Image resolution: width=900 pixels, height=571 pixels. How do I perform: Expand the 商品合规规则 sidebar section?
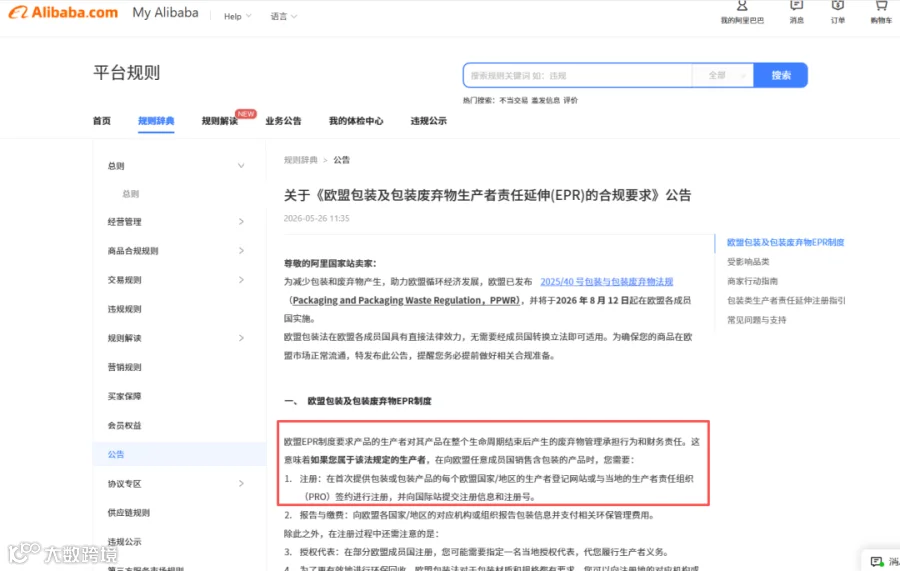(241, 251)
